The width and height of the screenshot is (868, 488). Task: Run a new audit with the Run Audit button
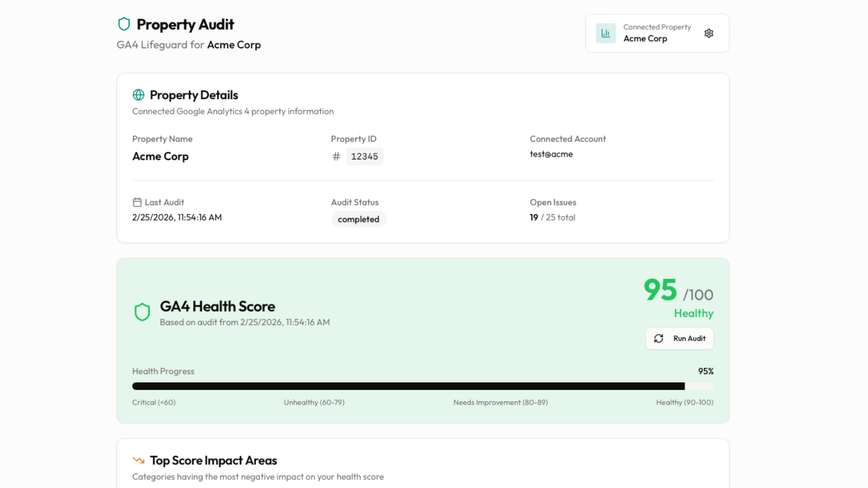coord(679,338)
